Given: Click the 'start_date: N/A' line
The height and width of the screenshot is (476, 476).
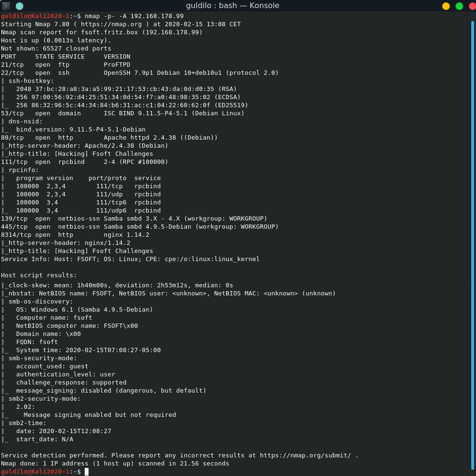Looking at the screenshot, I should pyautogui.click(x=45, y=439).
